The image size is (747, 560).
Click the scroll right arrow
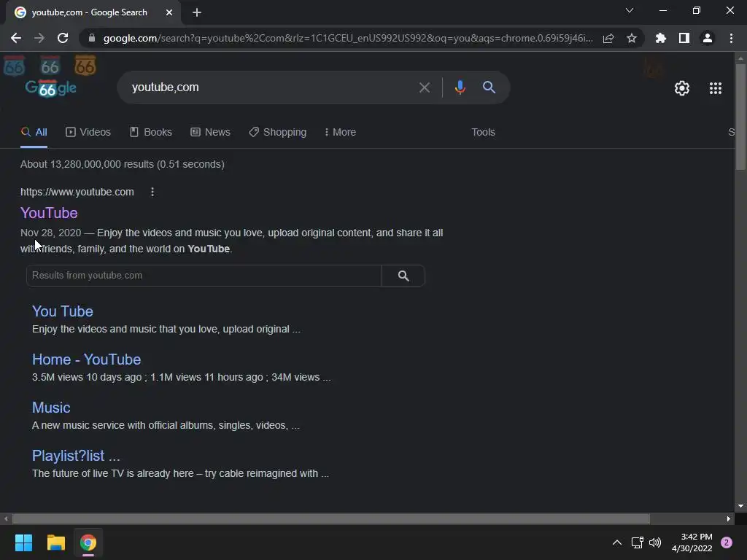point(729,518)
